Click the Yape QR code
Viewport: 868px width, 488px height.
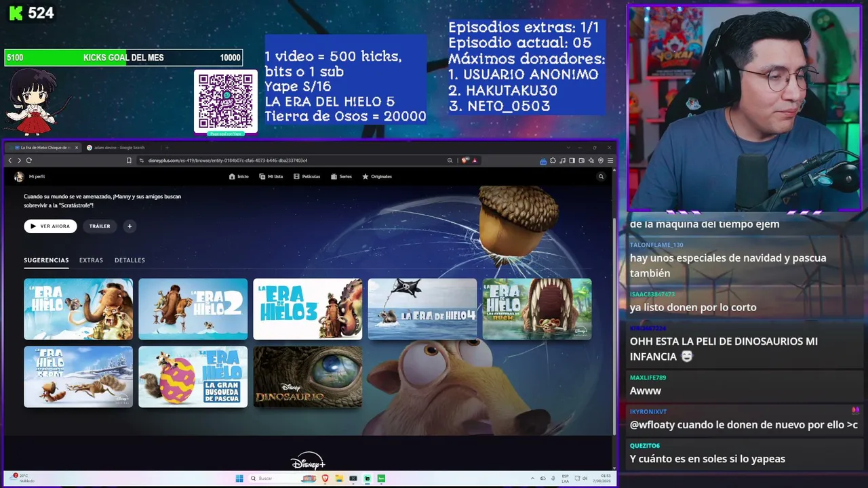[226, 102]
